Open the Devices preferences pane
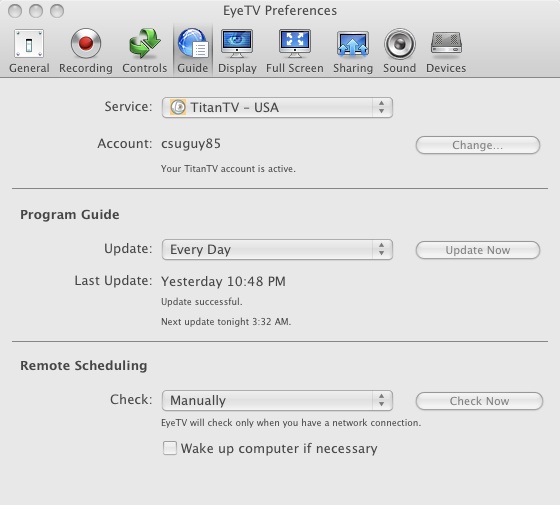The width and height of the screenshot is (560, 505). [x=446, y=51]
